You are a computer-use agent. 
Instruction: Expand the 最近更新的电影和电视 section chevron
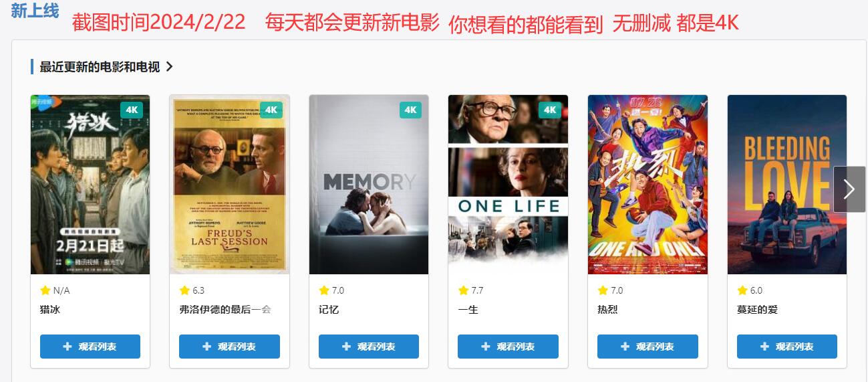169,67
